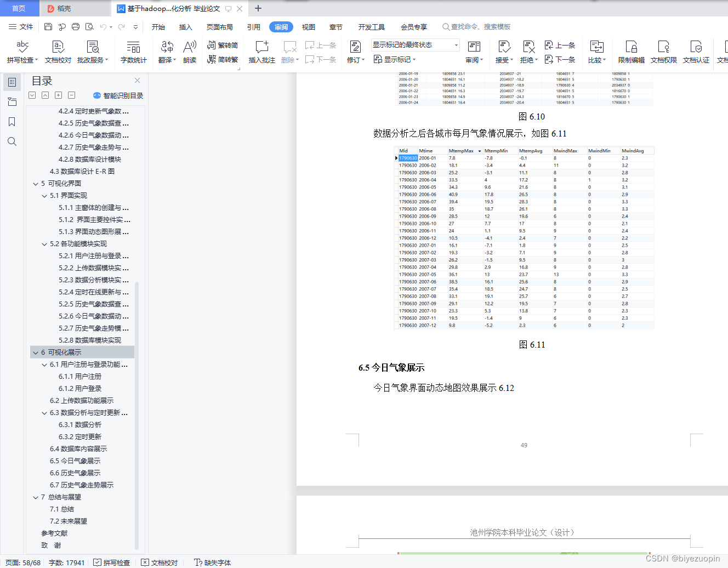Viewport: 728px width, 568px height.
Task: Open the 拼写检查 spell check tool
Action: 22,52
